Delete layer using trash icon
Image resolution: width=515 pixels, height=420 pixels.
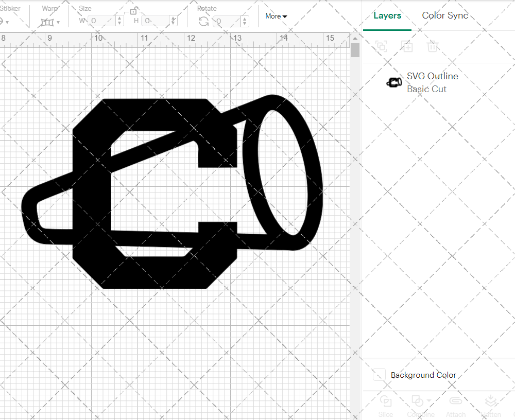(433, 46)
